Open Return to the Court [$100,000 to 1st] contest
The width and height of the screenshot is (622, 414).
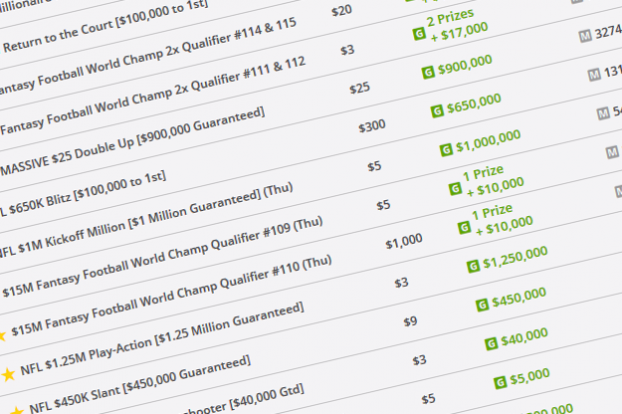[x=105, y=28]
